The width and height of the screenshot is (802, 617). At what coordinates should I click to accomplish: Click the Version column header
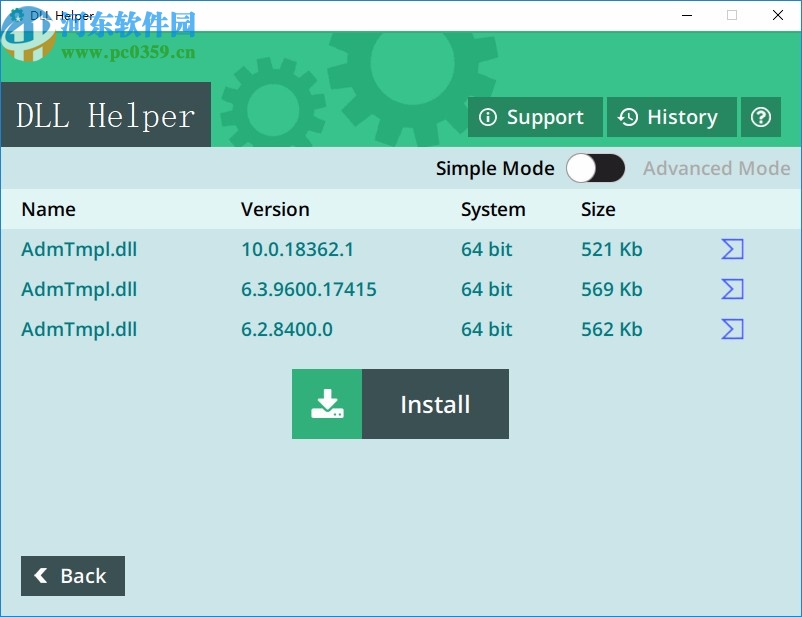click(x=275, y=209)
